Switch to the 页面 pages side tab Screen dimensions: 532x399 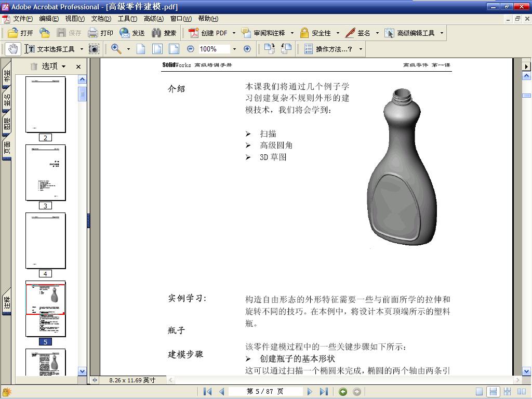(7, 148)
